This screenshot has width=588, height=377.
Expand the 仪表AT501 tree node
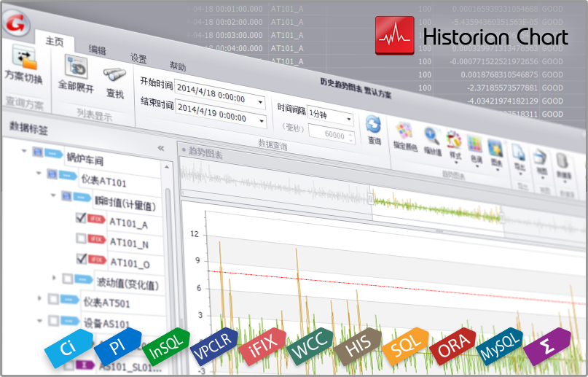(40, 298)
